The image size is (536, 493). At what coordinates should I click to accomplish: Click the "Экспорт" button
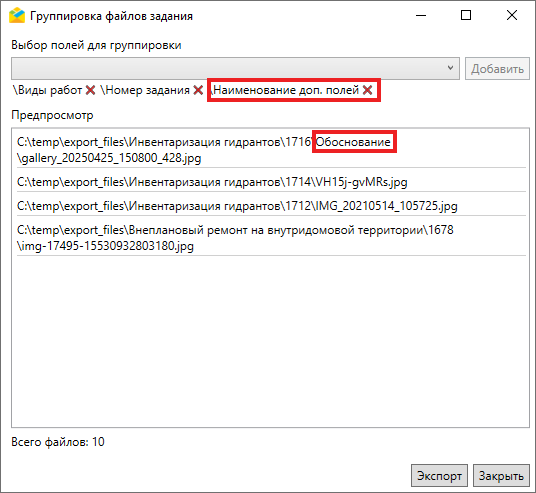(x=439, y=475)
